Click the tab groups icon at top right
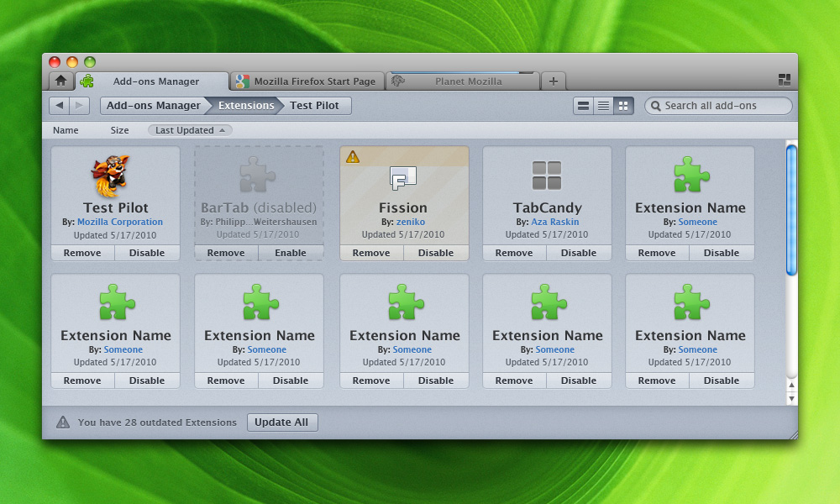 [785, 80]
